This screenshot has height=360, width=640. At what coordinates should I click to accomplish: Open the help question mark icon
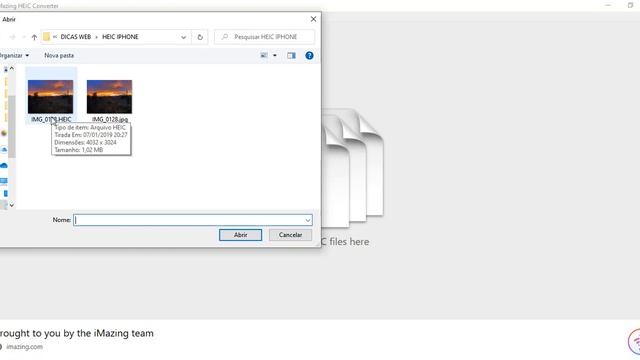click(309, 56)
